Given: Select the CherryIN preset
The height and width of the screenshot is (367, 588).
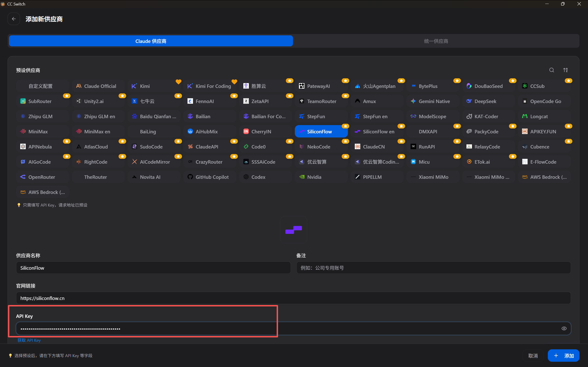Looking at the screenshot, I should pos(266,131).
